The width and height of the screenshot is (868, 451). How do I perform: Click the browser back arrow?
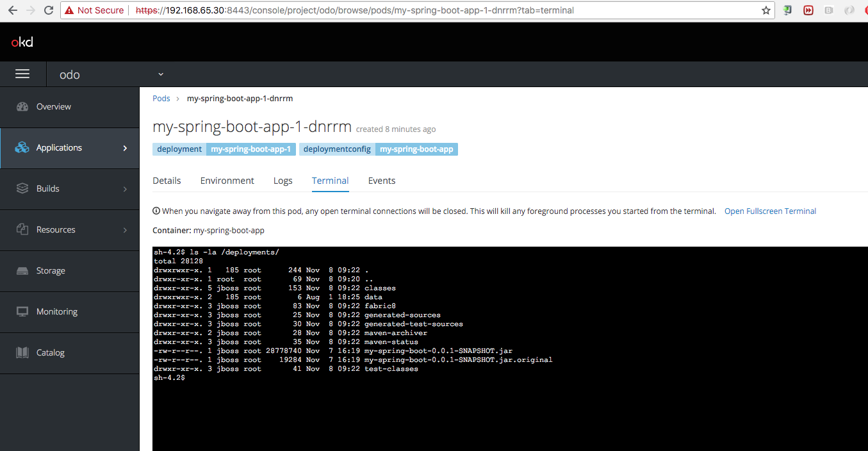[x=13, y=10]
